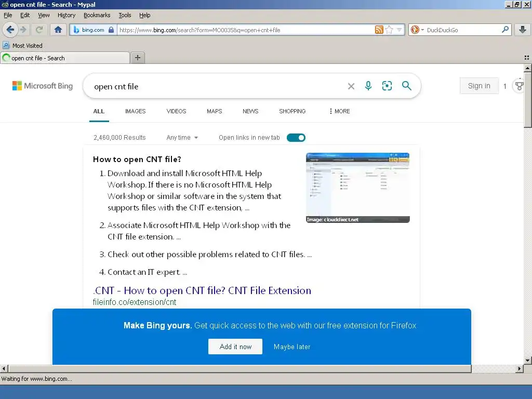
Task: Click the step 'Contact an IT expert'
Action: [143, 272]
